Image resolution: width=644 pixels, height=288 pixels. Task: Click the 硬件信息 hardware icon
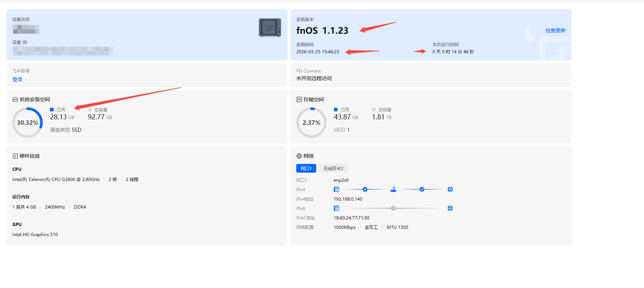[x=15, y=156]
